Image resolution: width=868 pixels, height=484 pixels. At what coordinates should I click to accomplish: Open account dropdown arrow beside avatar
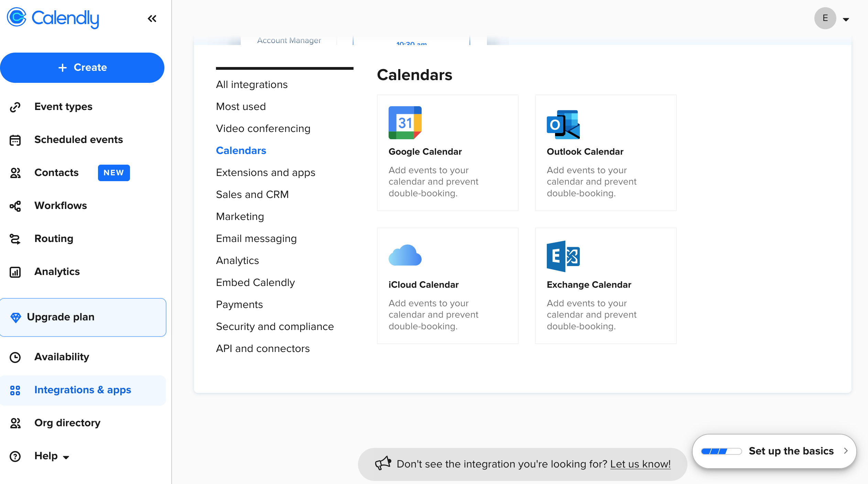tap(846, 19)
